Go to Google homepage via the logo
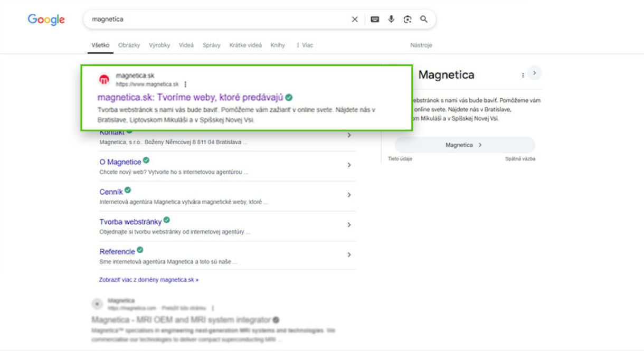 point(46,20)
